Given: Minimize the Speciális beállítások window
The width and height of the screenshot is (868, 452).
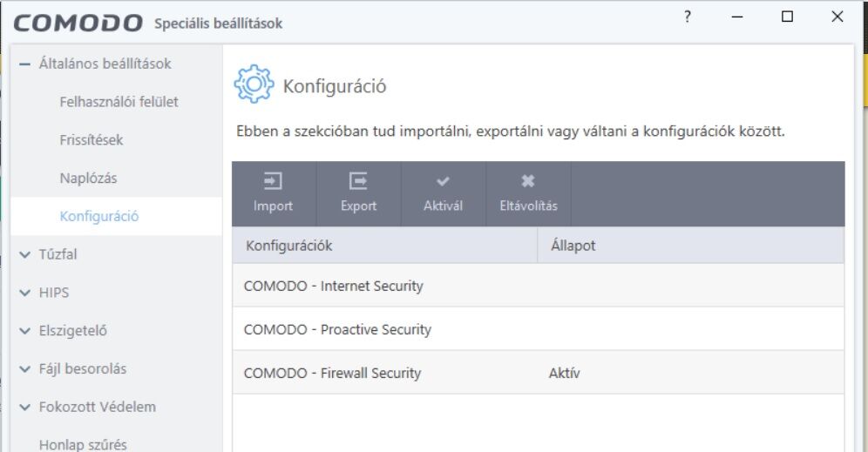Looking at the screenshot, I should [x=736, y=17].
